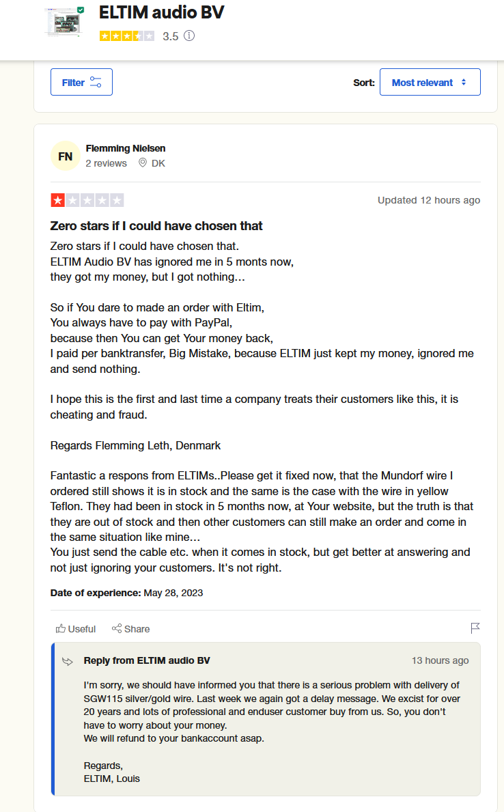Click the location pin icon beside DK
Viewport: 504px width, 812px height.
click(143, 163)
